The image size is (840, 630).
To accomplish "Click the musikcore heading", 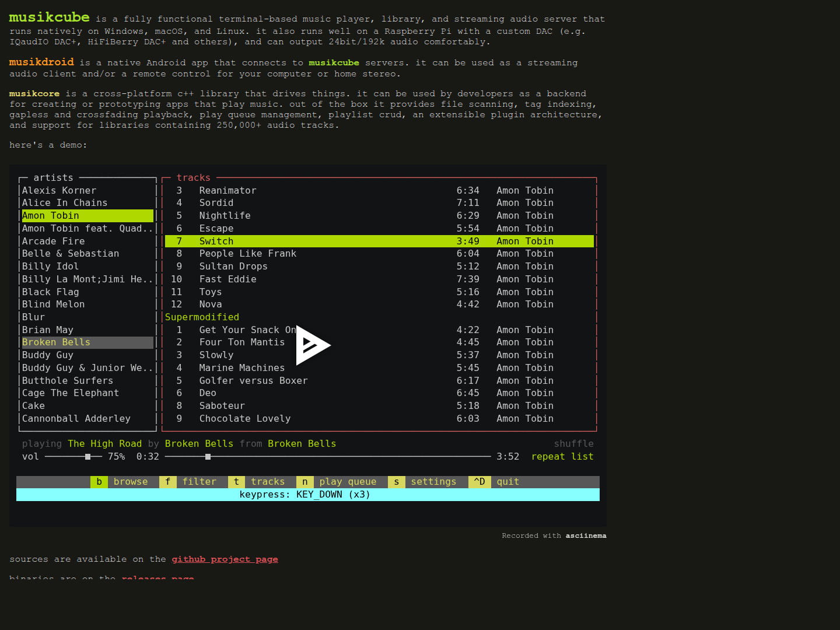I will 34,93.
